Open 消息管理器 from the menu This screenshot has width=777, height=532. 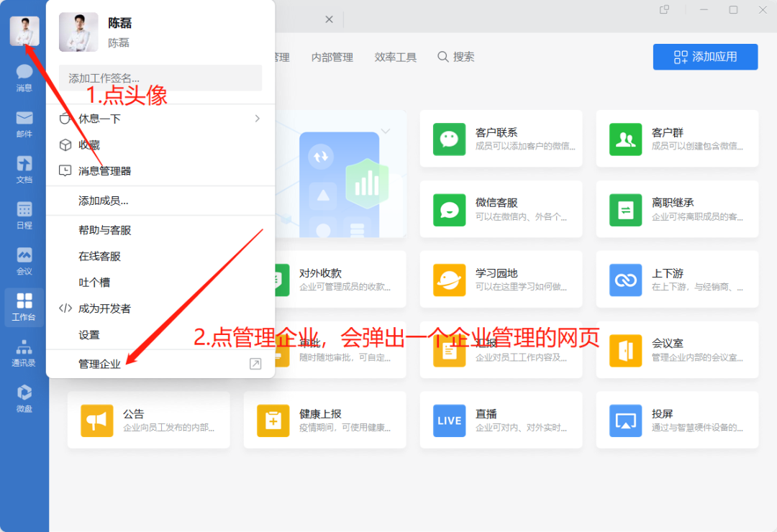coord(160,171)
